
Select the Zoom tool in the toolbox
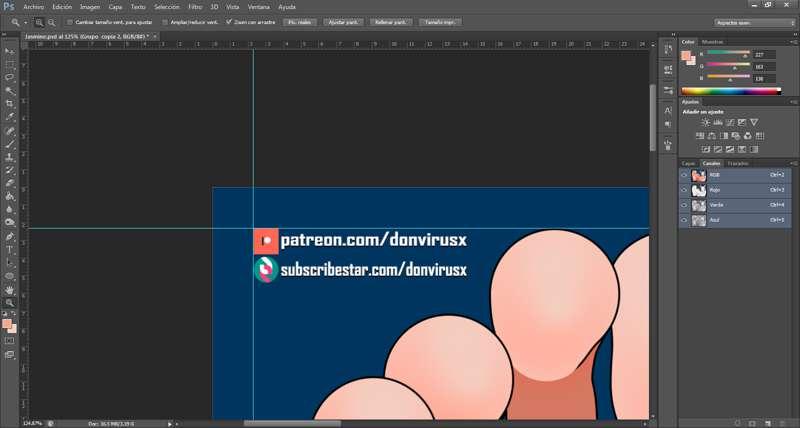(x=10, y=303)
